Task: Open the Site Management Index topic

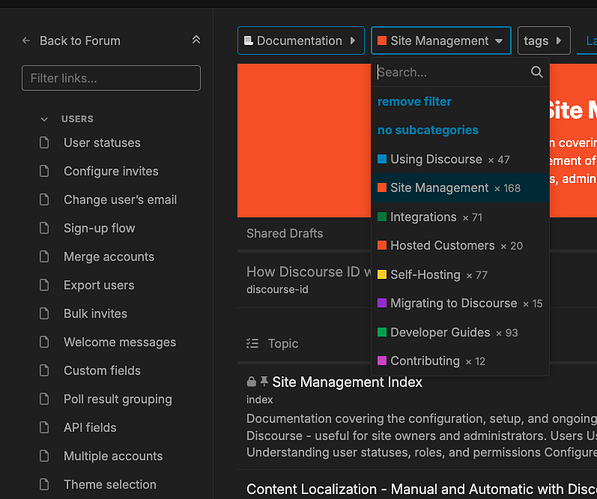Action: 347,382
